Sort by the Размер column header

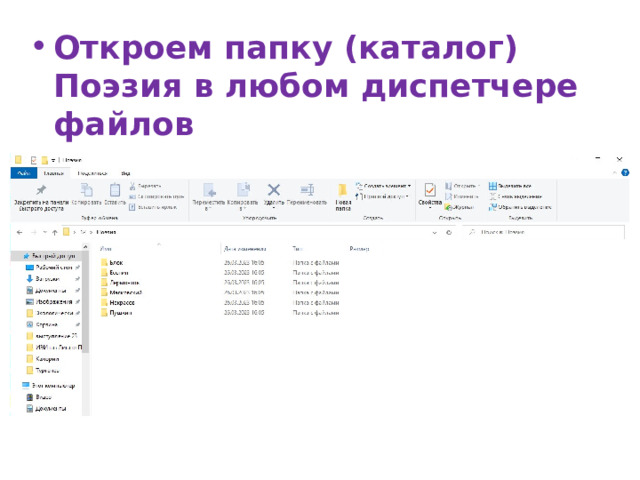pyautogui.click(x=359, y=248)
